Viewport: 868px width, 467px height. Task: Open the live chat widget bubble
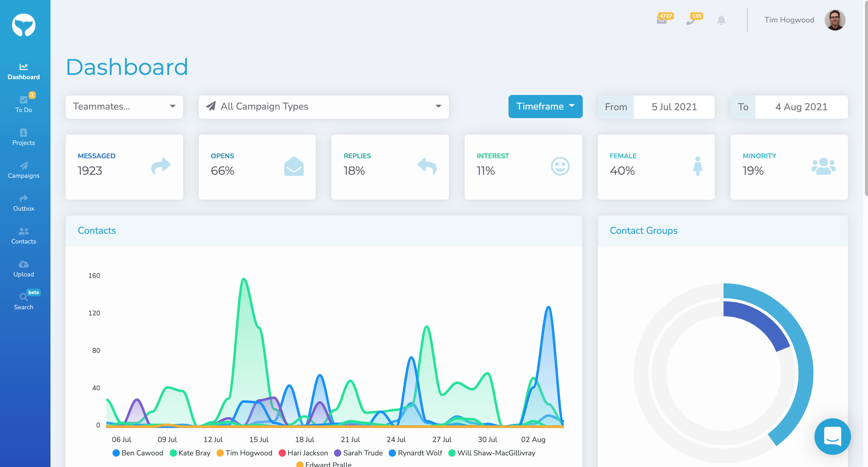point(832,436)
